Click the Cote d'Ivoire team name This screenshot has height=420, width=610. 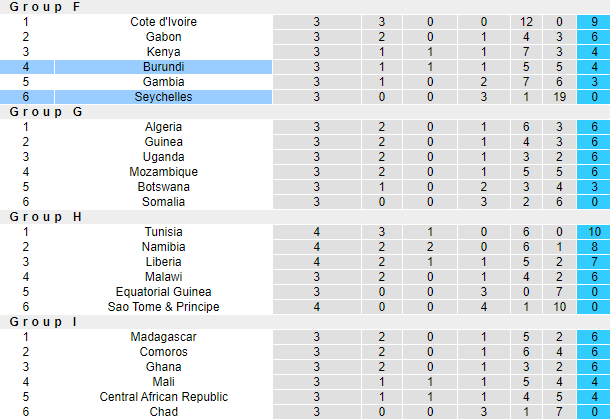163,22
